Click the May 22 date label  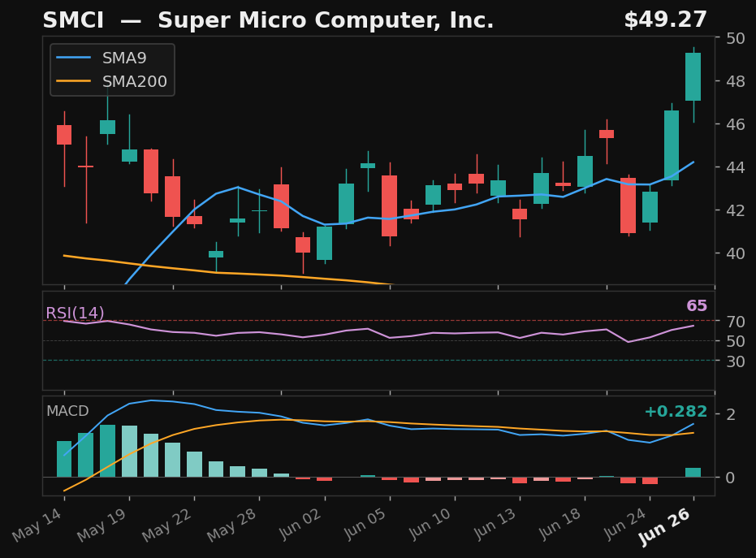tap(167, 526)
